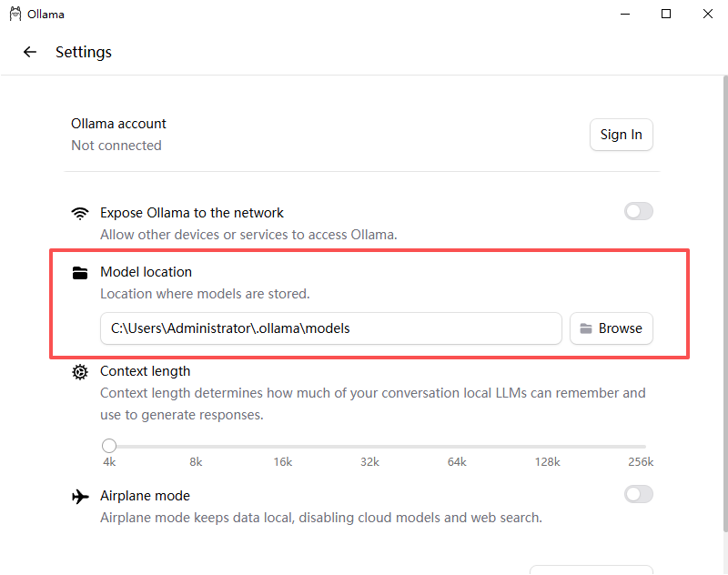Click 'Airplane mode keeps data local' description
The width and height of the screenshot is (728, 575).
(321, 518)
